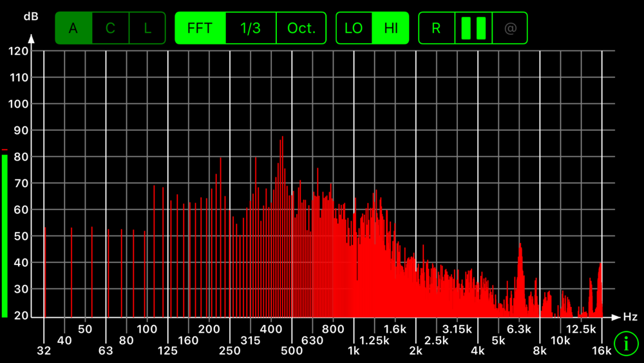Tap the 16k frequency label

(x=601, y=351)
